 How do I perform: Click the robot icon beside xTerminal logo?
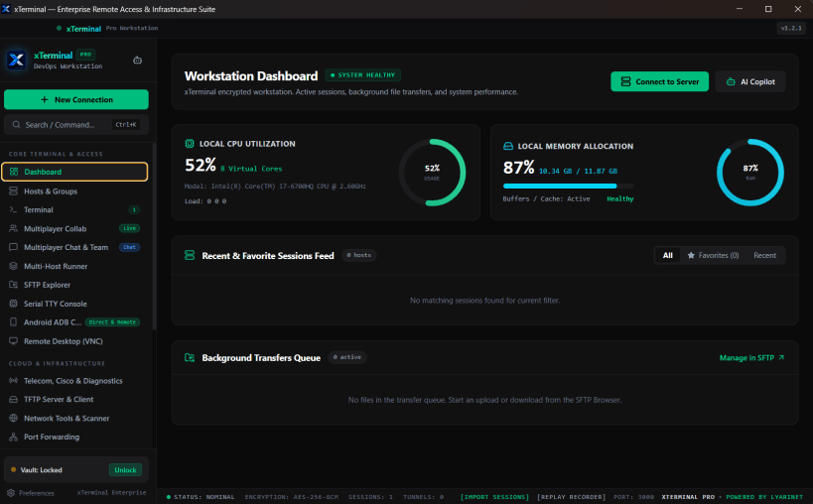point(137,61)
